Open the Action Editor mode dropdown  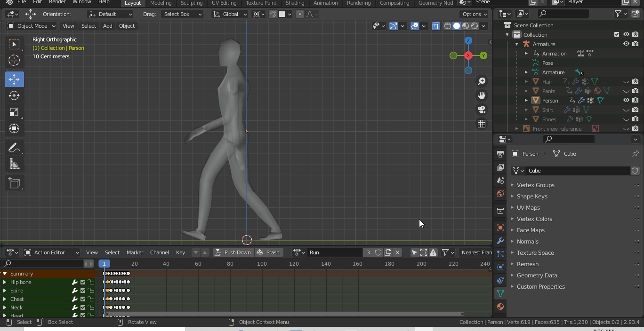(x=51, y=252)
